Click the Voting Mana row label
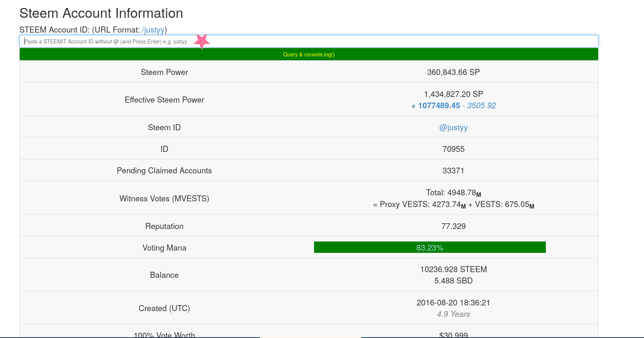This screenshot has height=338, width=644. coord(164,248)
